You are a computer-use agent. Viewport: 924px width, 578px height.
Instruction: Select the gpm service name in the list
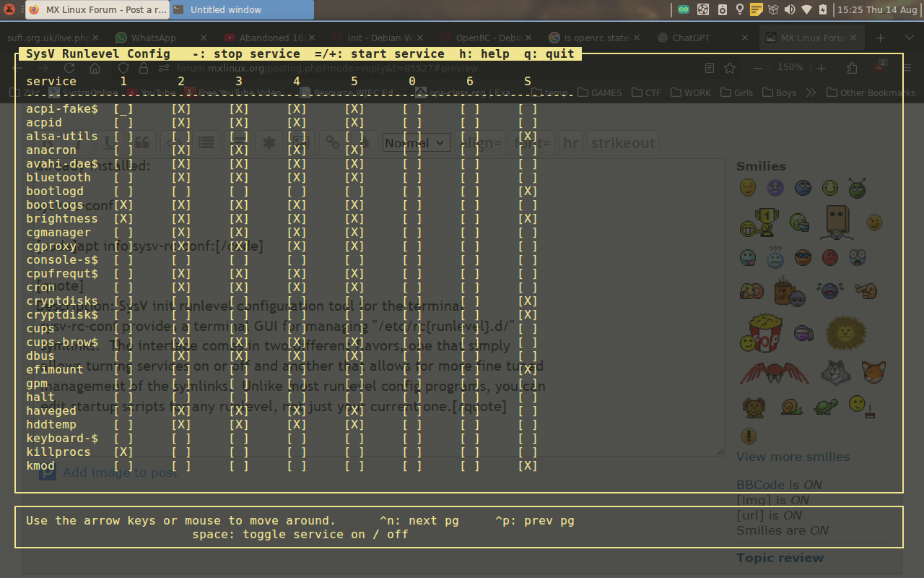click(x=37, y=383)
